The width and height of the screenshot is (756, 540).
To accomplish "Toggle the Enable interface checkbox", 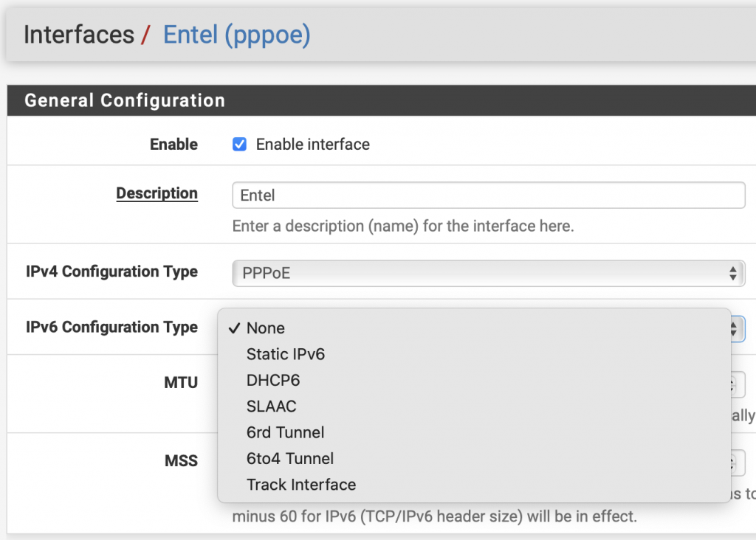I will [x=239, y=145].
